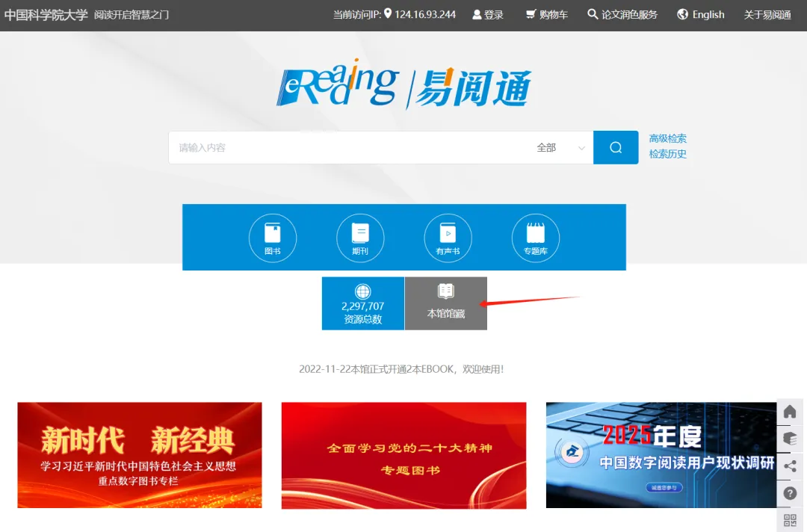Viewport: 807px width, 532px height.
Task: Click the QR code icon in side toolbar
Action: 790,519
